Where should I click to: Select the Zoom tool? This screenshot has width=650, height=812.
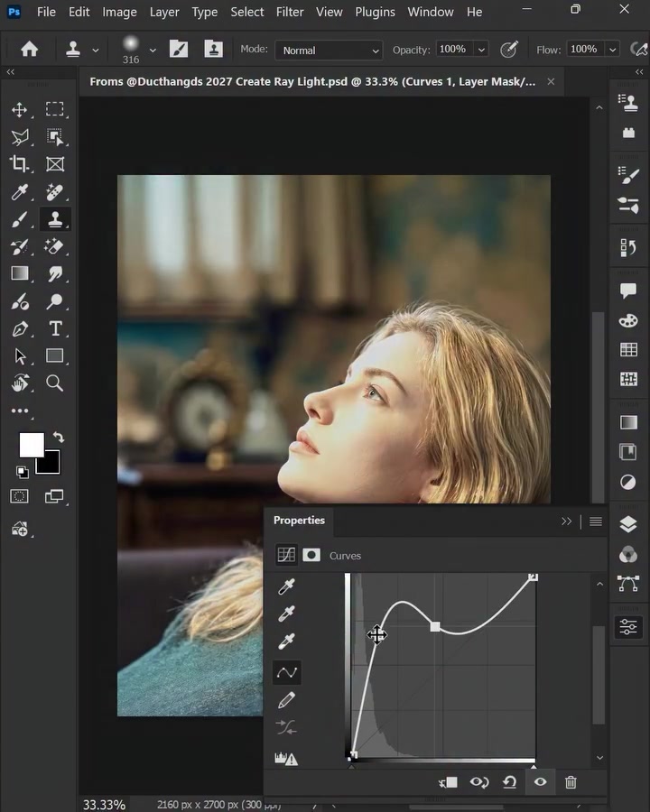pos(54,383)
